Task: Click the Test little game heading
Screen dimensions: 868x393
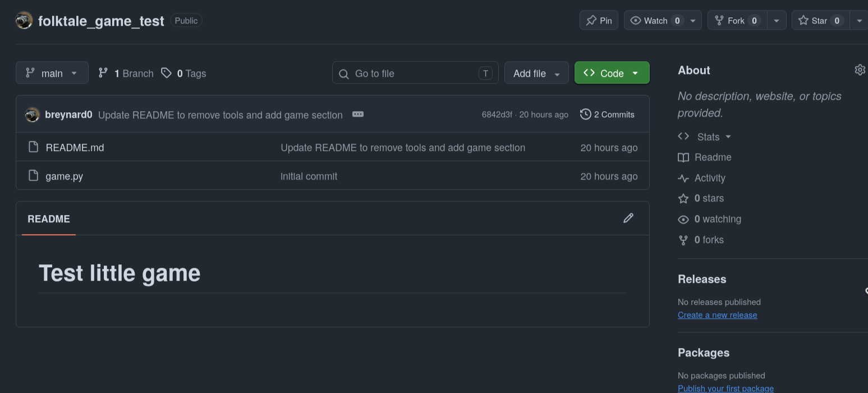Action: 120,273
